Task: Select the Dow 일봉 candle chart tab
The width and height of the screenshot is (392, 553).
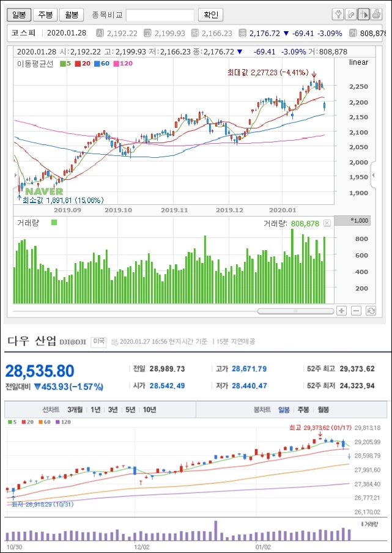Action: 284,409
